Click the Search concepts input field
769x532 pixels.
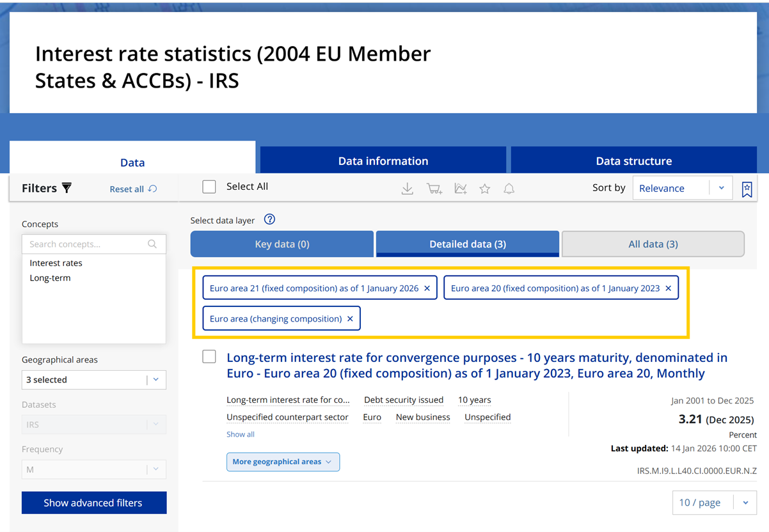click(87, 244)
